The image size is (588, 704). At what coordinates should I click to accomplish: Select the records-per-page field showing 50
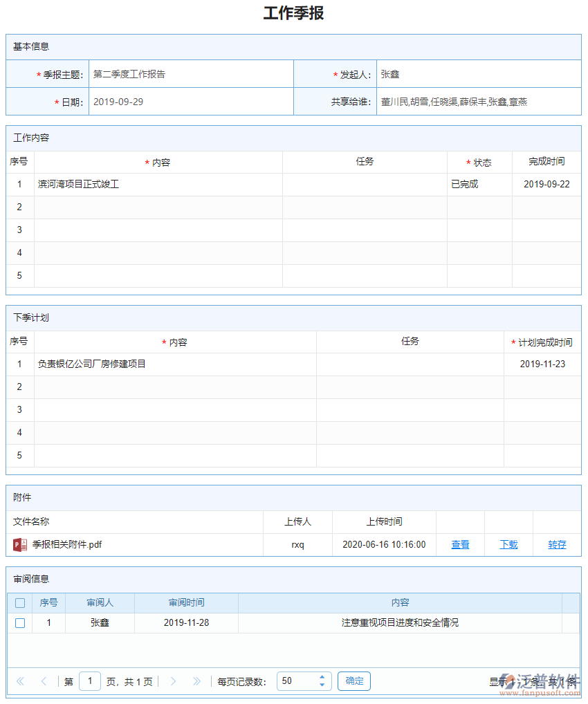pyautogui.click(x=297, y=681)
